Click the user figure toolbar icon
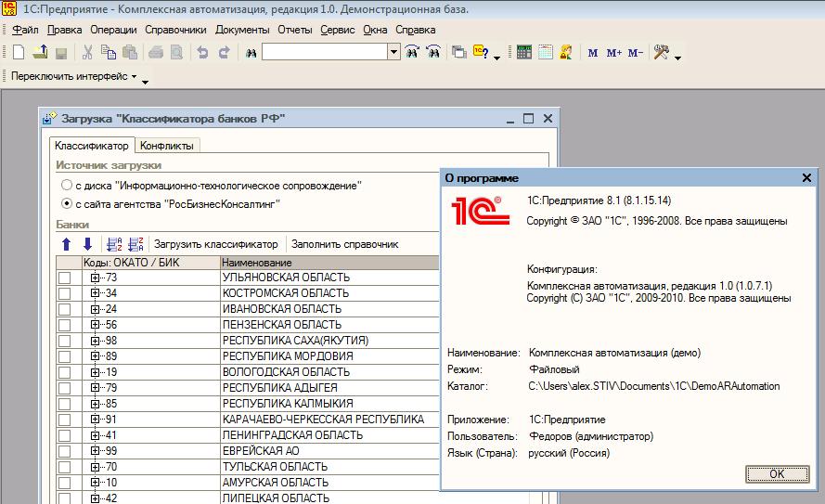Screen dimensions: 825x504 [x=566, y=52]
